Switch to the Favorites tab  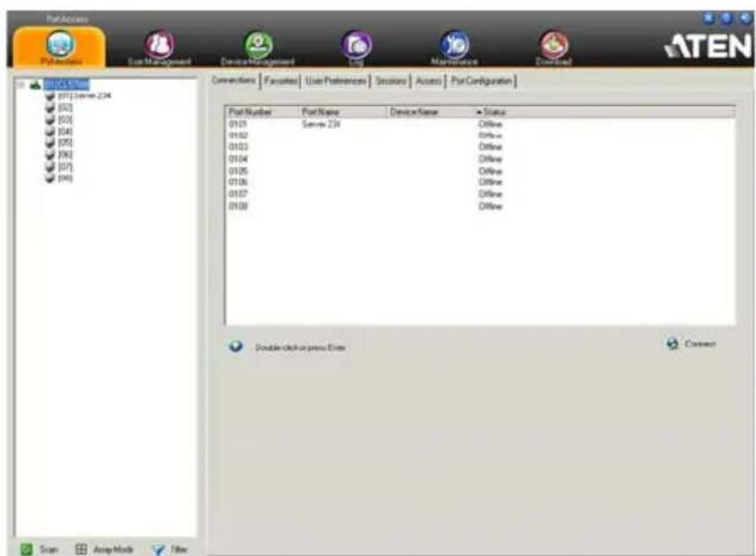(x=281, y=81)
